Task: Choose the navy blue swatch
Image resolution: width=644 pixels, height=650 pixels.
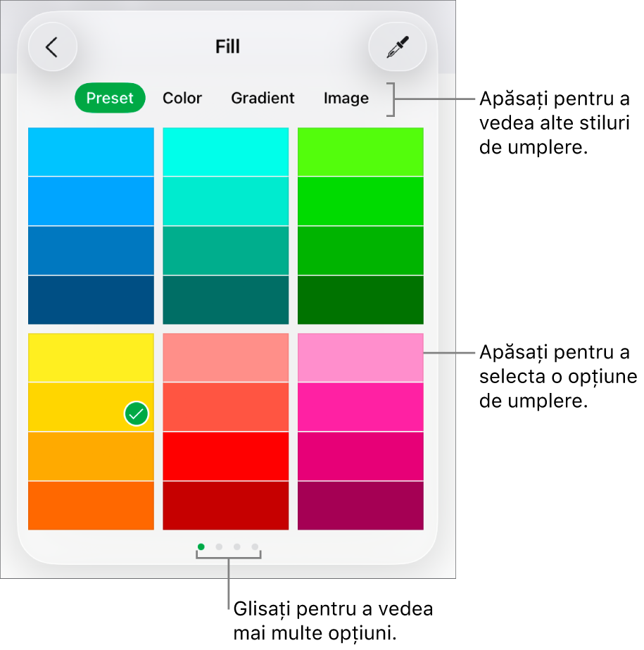Action: 91,300
